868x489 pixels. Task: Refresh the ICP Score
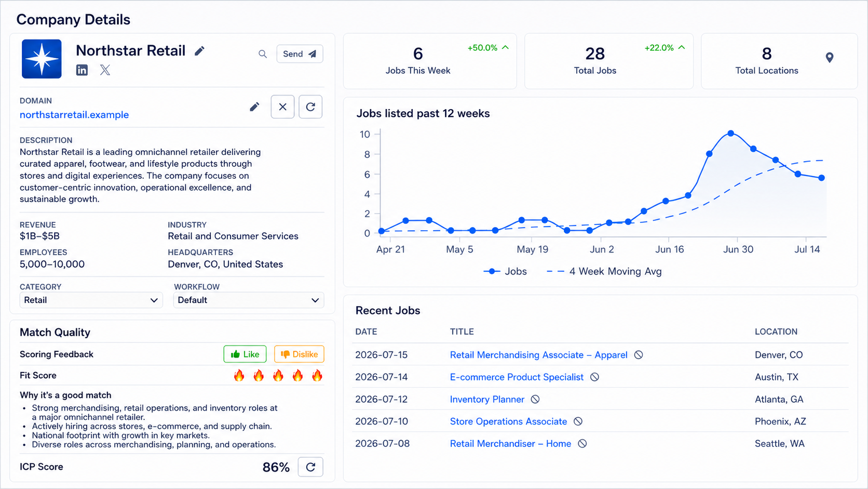(310, 467)
